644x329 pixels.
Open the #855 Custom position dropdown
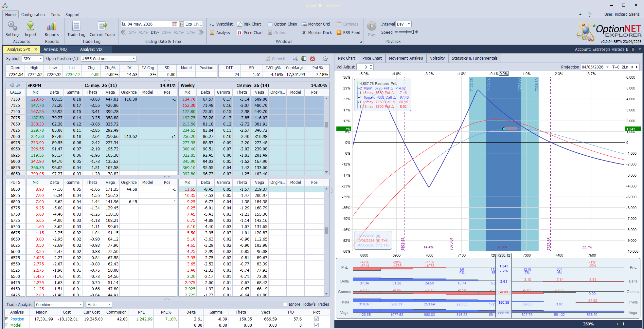134,59
